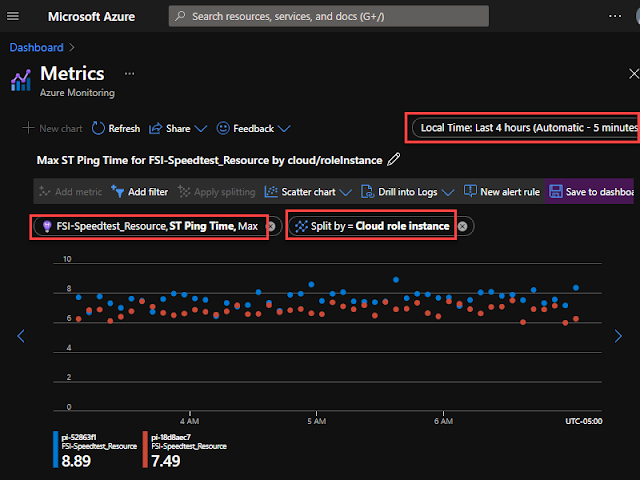640x480 pixels.
Task: Click the 6 AM axis label
Action: [443, 421]
